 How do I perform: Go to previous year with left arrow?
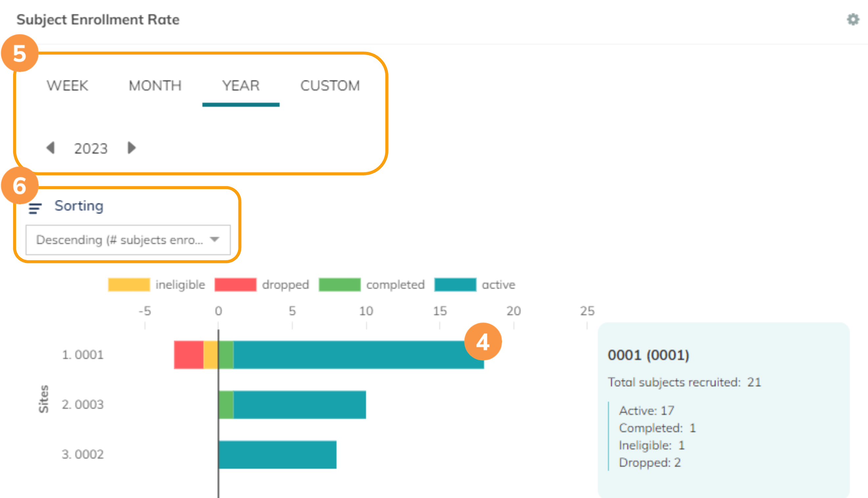coord(51,148)
